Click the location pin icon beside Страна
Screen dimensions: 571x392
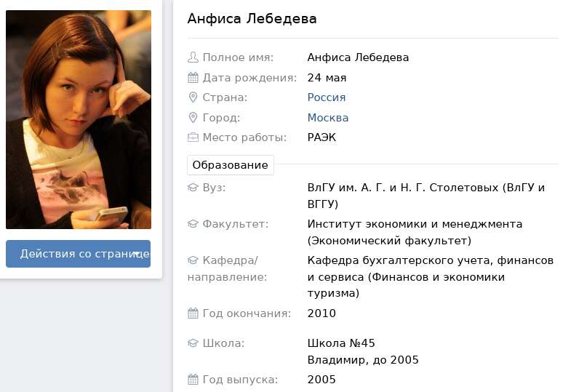193,97
